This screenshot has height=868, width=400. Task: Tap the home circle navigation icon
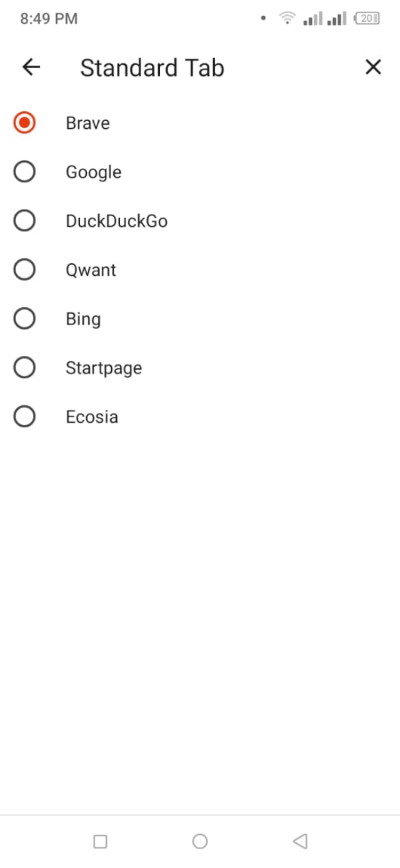200,841
